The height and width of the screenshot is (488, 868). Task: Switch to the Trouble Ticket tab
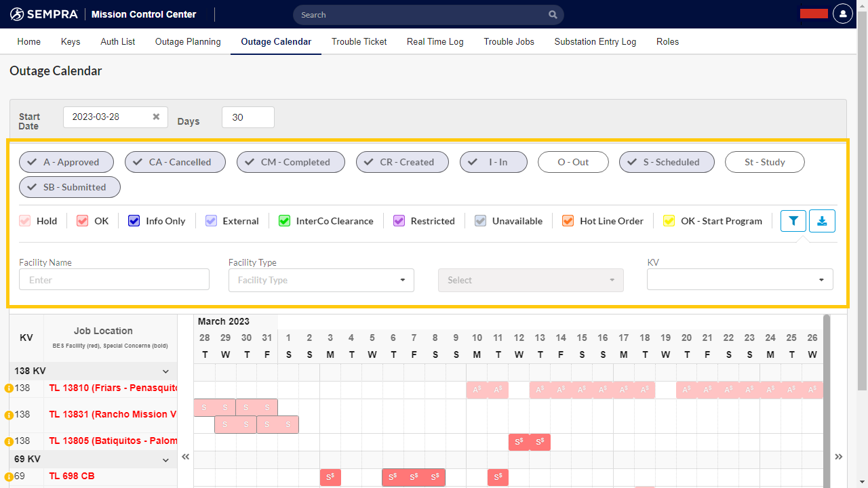359,41
